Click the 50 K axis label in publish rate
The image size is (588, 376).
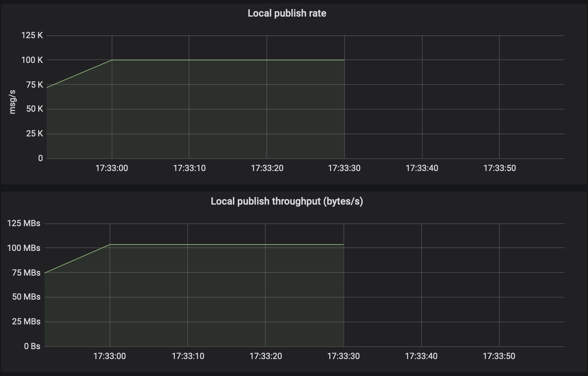pyautogui.click(x=35, y=109)
